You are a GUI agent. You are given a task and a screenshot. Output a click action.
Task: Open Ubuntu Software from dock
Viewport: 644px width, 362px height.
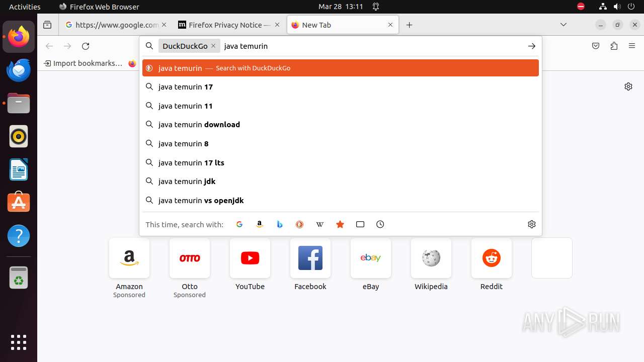pos(19,203)
